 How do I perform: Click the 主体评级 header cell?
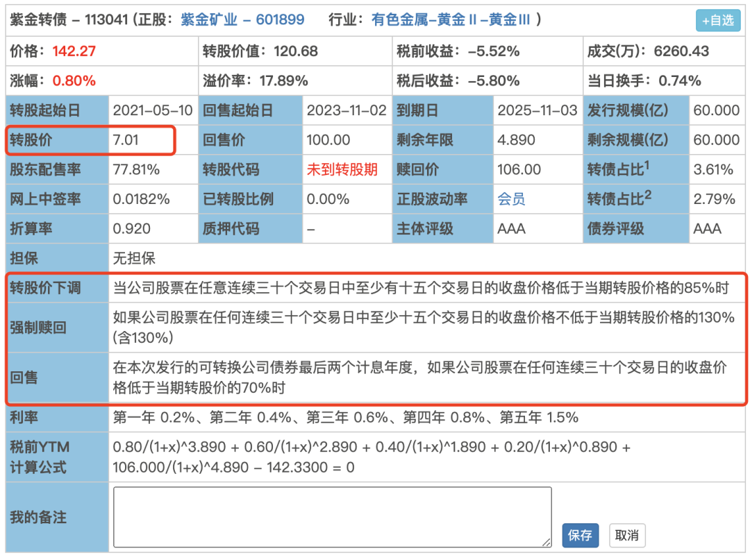(x=442, y=229)
